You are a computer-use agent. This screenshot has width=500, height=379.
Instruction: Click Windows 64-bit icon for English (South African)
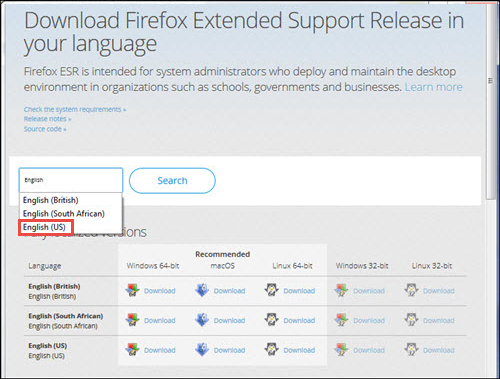pos(132,320)
